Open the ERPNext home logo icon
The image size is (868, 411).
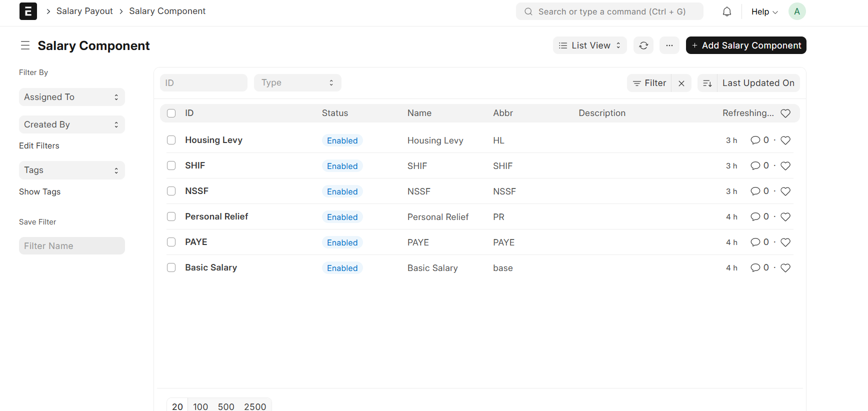click(x=28, y=11)
